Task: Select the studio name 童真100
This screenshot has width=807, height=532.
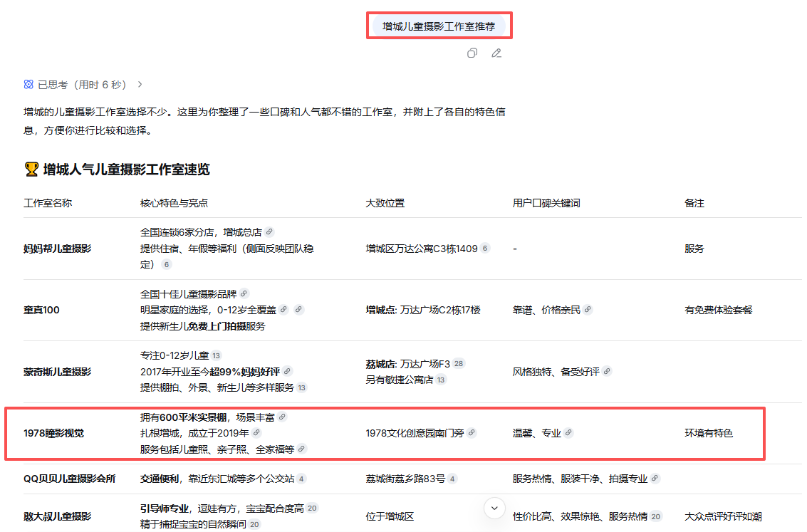Action: pyautogui.click(x=42, y=311)
